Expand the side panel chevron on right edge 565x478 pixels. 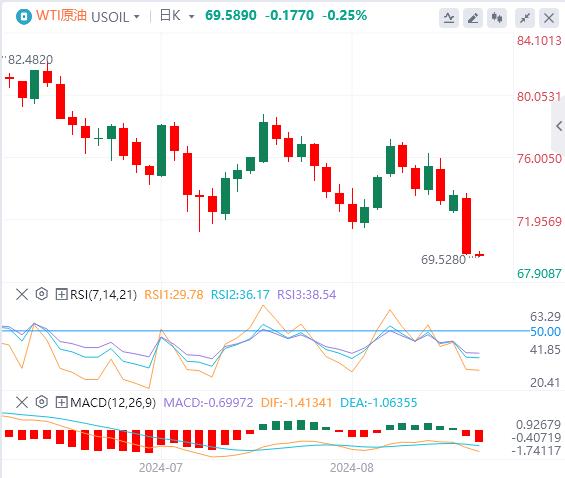(559, 126)
